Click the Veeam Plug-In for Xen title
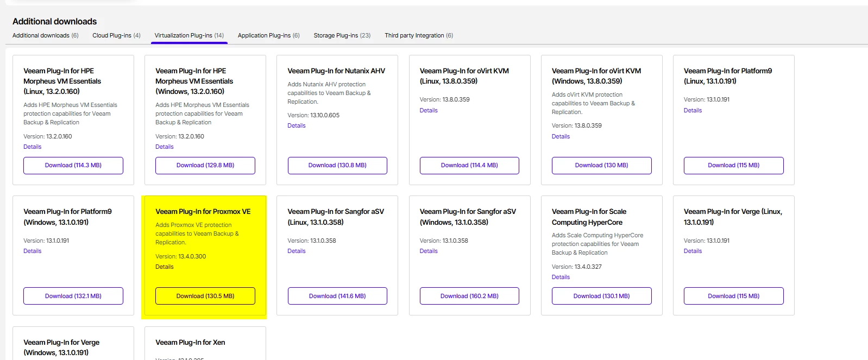 [x=190, y=342]
